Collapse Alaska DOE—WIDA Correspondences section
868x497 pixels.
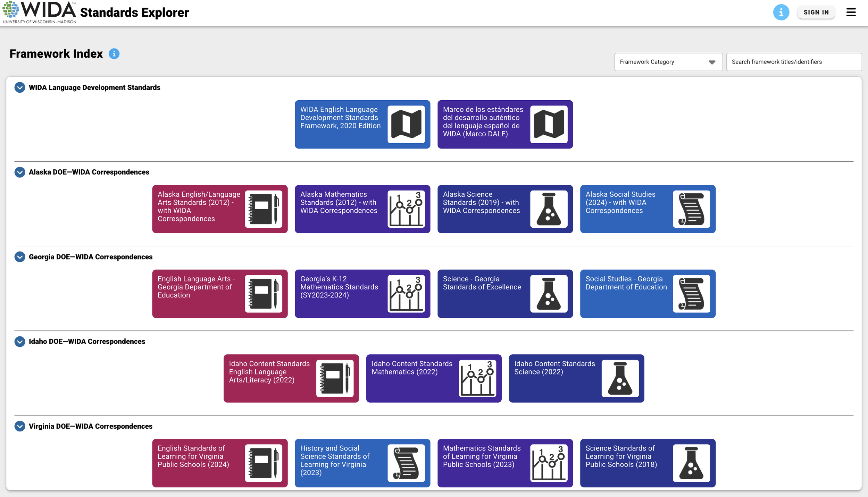[20, 172]
